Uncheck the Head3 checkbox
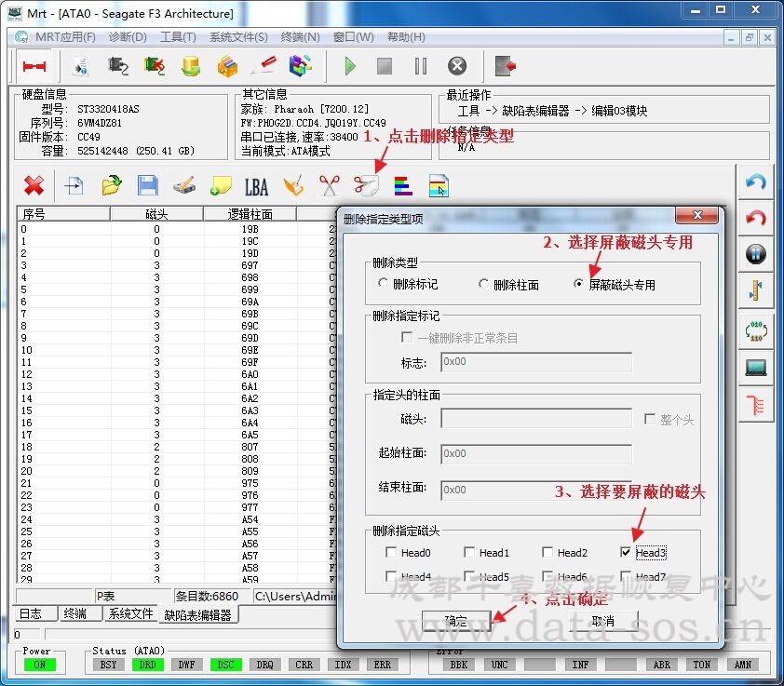The height and width of the screenshot is (686, 784). 626,552
